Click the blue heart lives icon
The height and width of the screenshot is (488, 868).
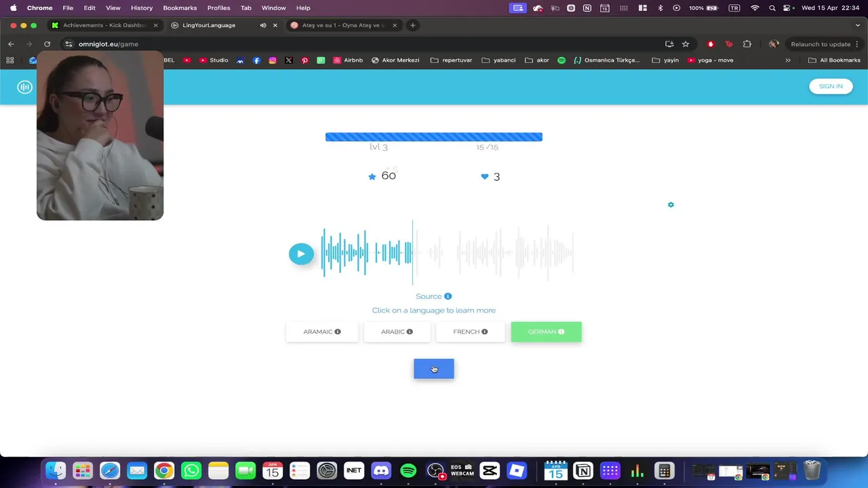484,176
